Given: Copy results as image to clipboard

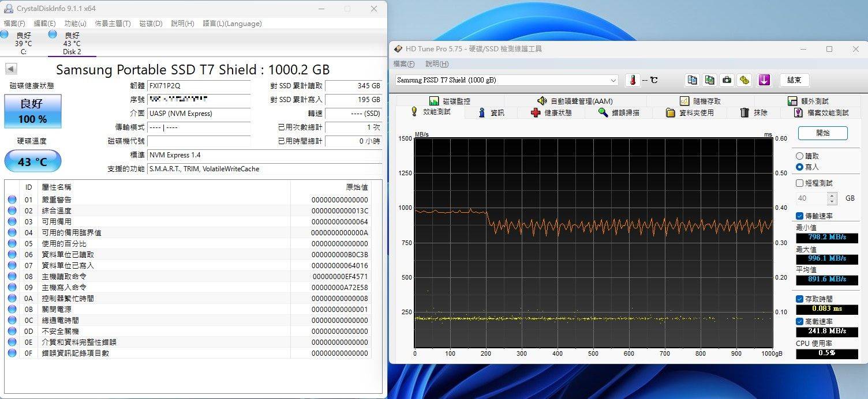Looking at the screenshot, I should pos(709,80).
